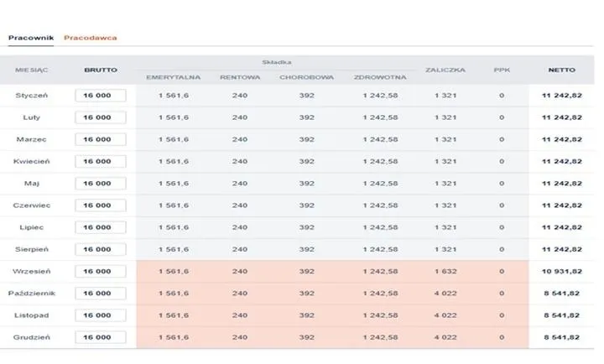Click the Kwiecień brutto input box
This screenshot has width=604, height=364.
tap(101, 161)
